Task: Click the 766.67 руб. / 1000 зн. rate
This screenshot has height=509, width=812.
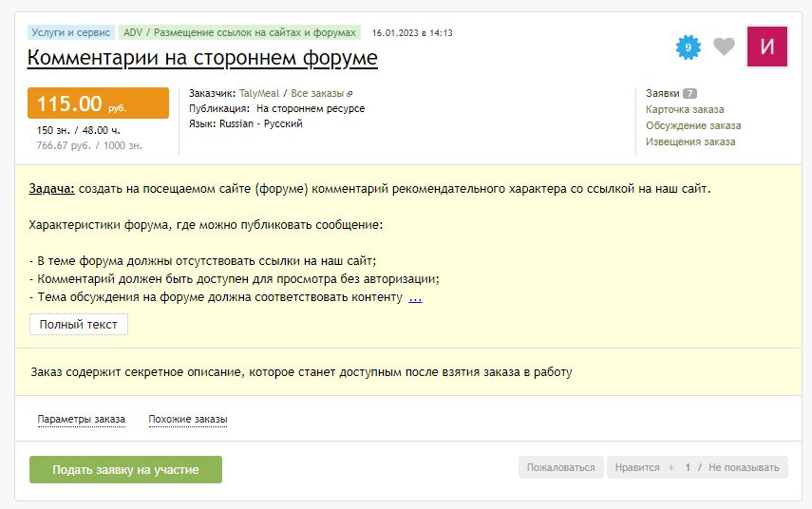Action: pyautogui.click(x=89, y=145)
